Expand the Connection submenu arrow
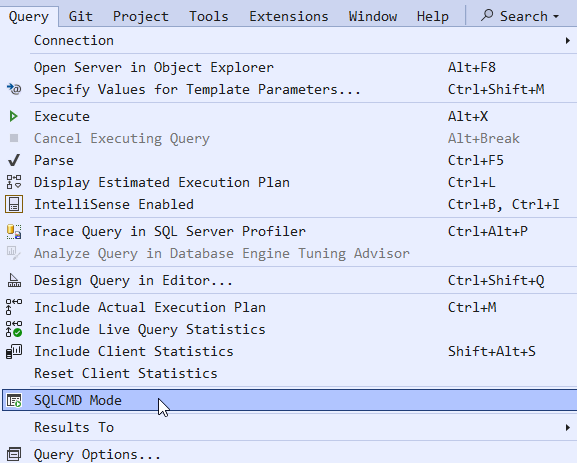The image size is (577, 463). tap(568, 40)
